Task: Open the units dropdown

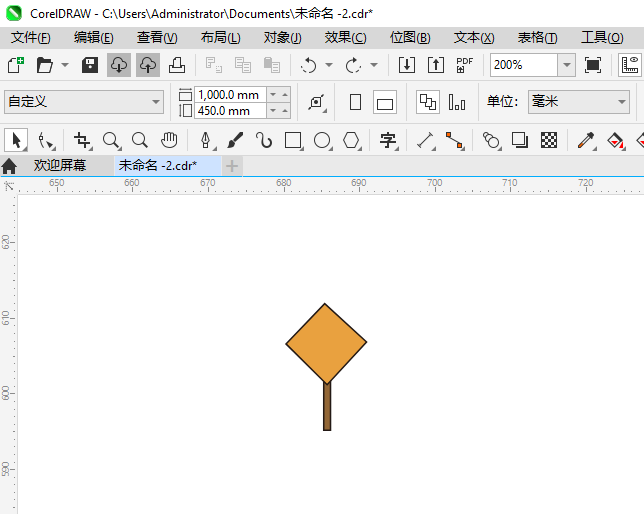Action: (x=579, y=102)
